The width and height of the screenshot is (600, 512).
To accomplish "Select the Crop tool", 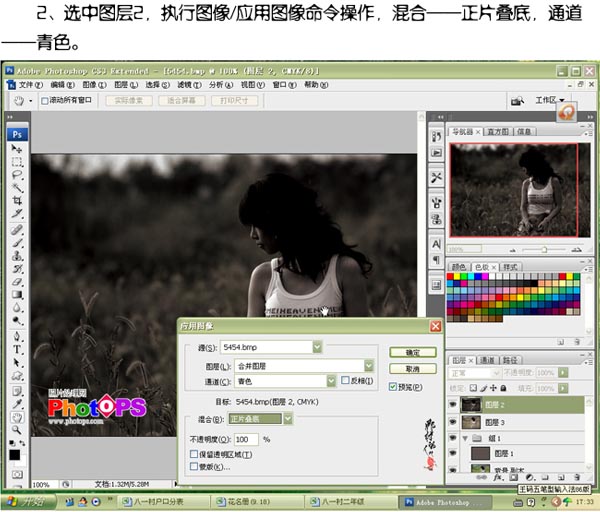I will click(x=17, y=201).
